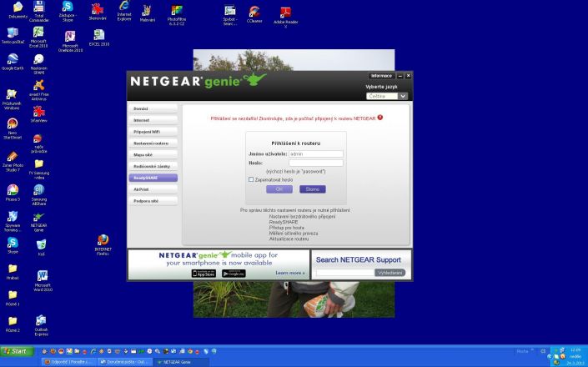Expand the Čeština language dropdown arrow
This screenshot has height=367, width=588.
[x=402, y=97]
